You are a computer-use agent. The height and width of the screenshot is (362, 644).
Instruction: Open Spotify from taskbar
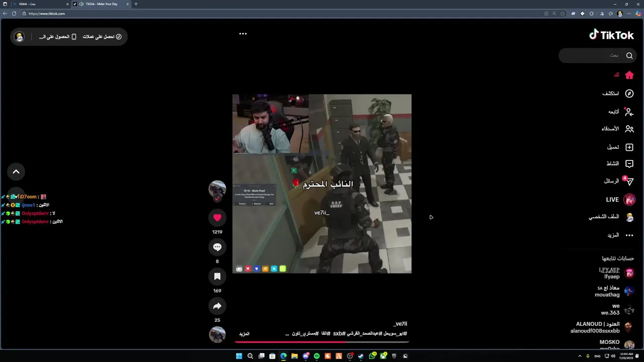click(316, 356)
